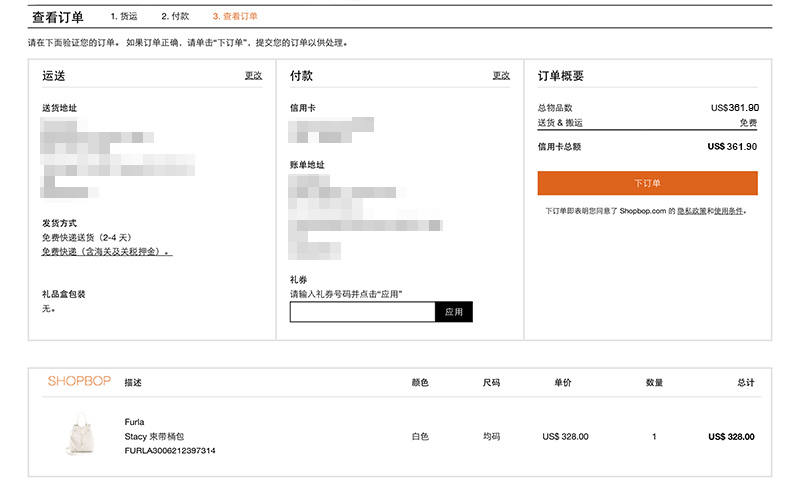Viewport: 800px width, 489px height.
Task: Click the 数量 column header
Action: (654, 382)
